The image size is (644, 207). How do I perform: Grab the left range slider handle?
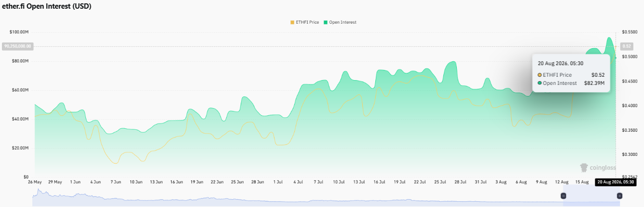[x=563, y=196]
